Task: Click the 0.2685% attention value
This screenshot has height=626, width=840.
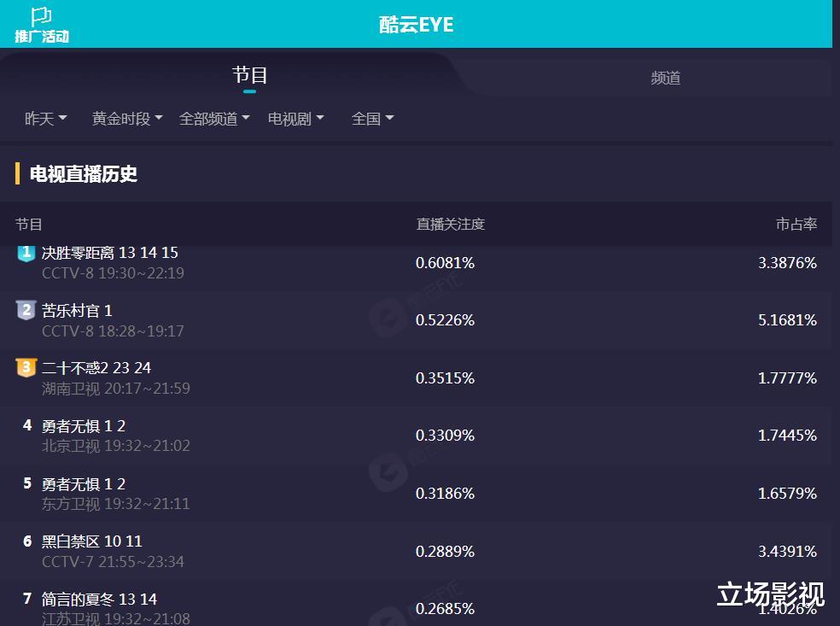Action: pos(445,609)
